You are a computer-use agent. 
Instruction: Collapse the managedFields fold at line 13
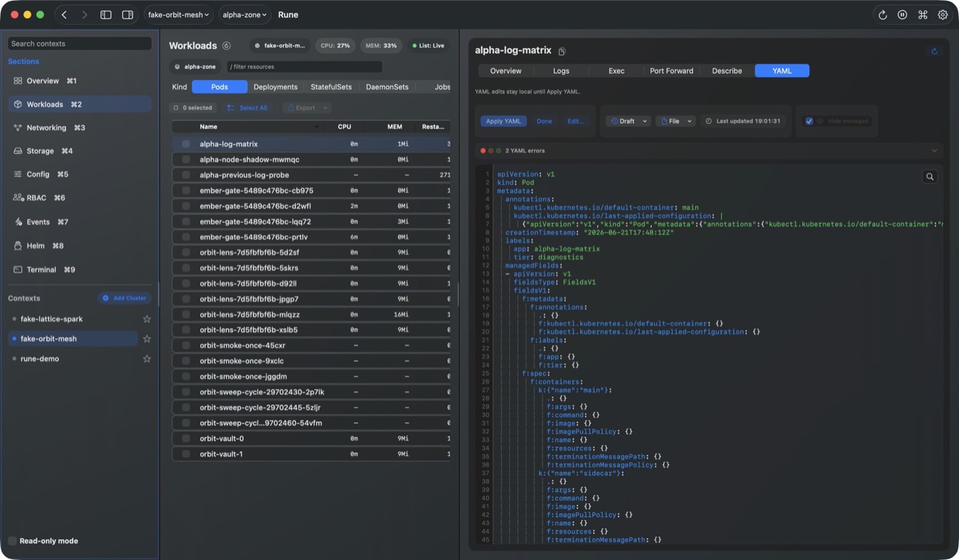pyautogui.click(x=508, y=274)
